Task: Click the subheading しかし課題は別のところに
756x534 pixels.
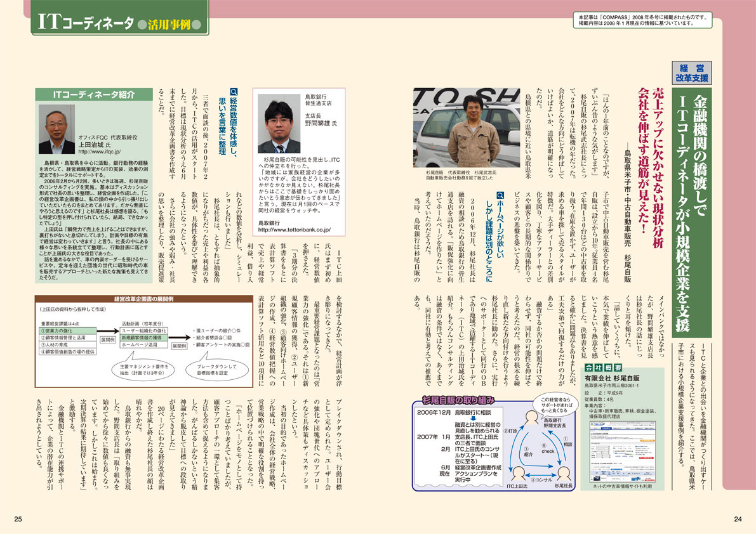Action: tap(489, 241)
